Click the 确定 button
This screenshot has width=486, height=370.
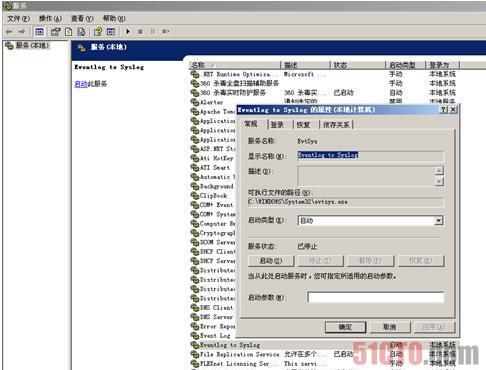tap(345, 327)
